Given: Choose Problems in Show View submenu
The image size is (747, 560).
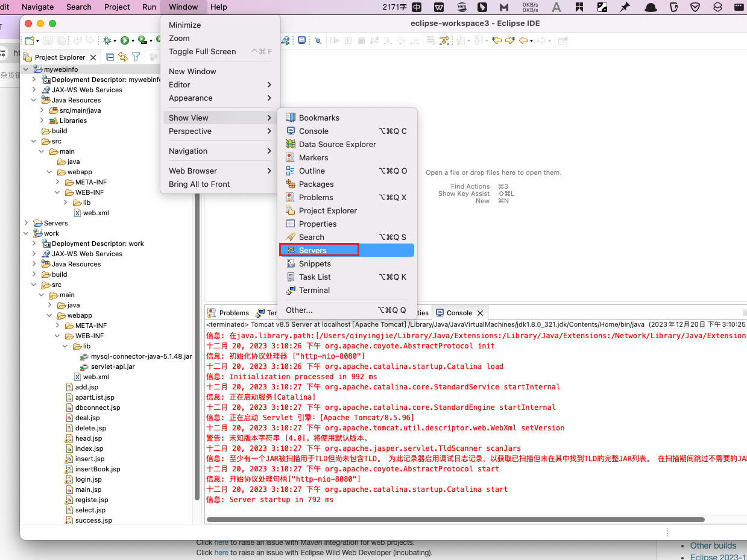Looking at the screenshot, I should tap(347, 197).
